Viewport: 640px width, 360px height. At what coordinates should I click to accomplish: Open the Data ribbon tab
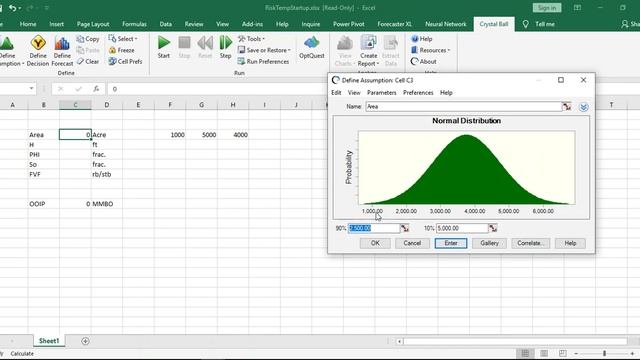point(165,24)
